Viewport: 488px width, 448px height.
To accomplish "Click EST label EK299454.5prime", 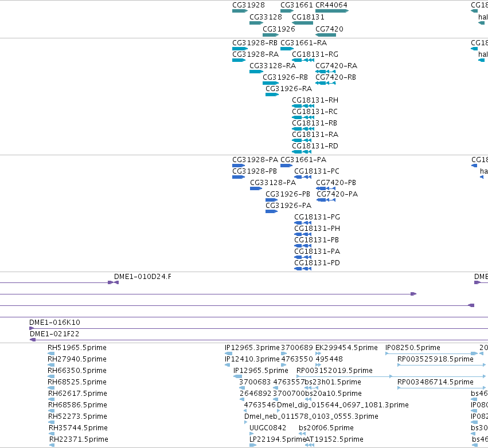I will tap(347, 348).
